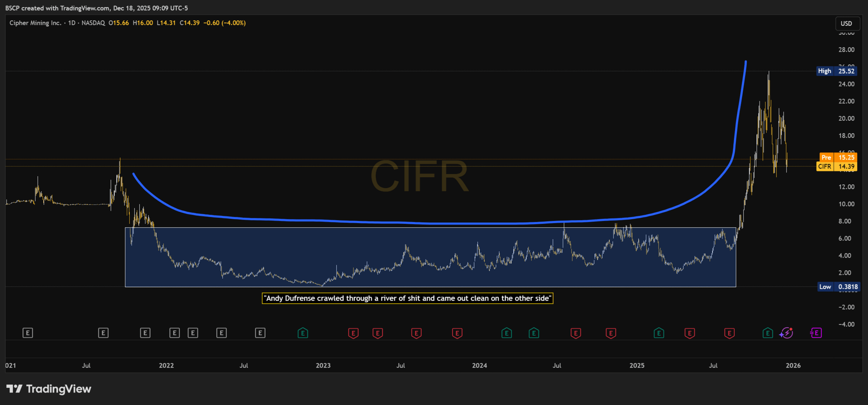Viewport: 868px width, 405px height.
Task: Click the leftmost gray earnings E marker
Action: coord(28,333)
